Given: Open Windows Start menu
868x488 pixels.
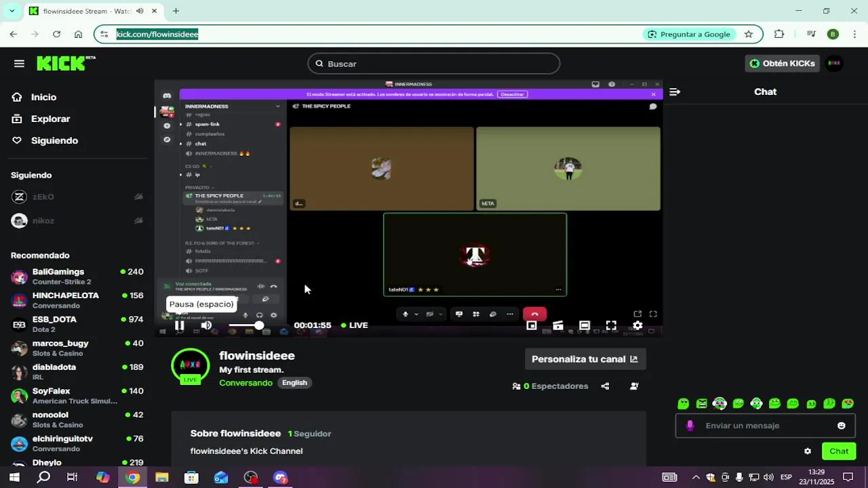Looking at the screenshot, I should [x=14, y=477].
